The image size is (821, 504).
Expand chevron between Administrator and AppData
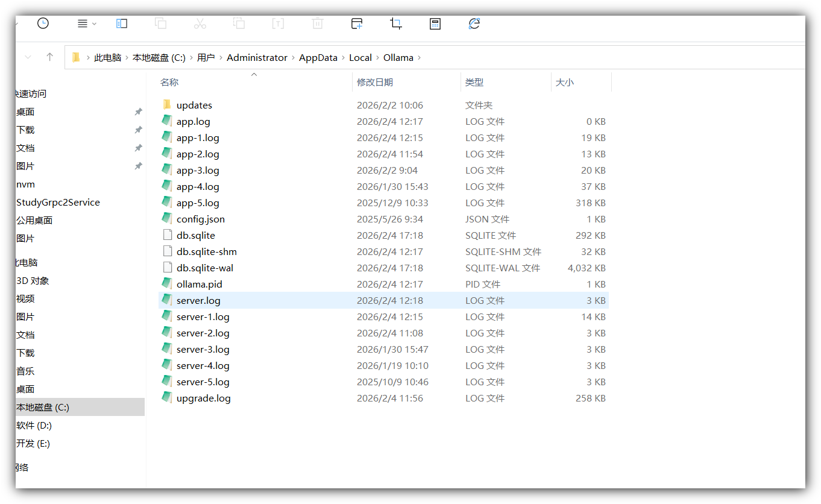(x=294, y=58)
